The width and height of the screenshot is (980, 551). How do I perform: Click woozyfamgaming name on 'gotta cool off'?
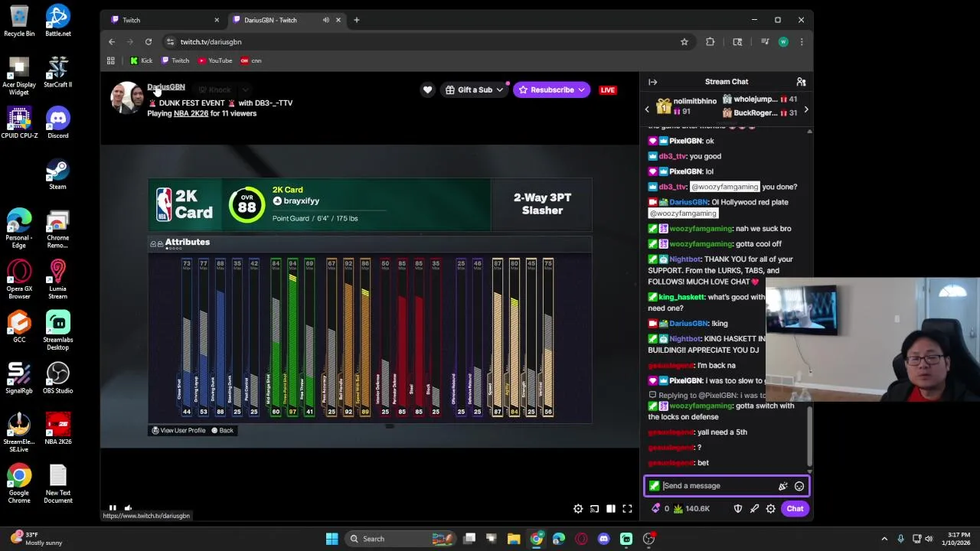[701, 244]
